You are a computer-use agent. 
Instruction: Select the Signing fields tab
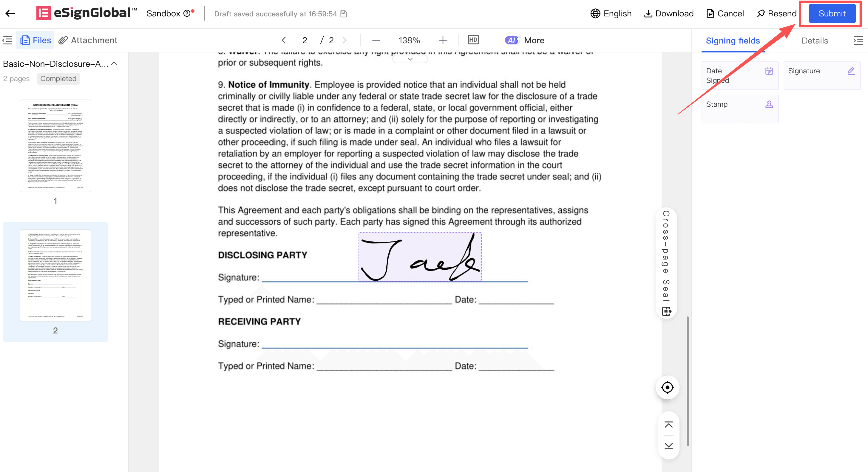coord(733,41)
